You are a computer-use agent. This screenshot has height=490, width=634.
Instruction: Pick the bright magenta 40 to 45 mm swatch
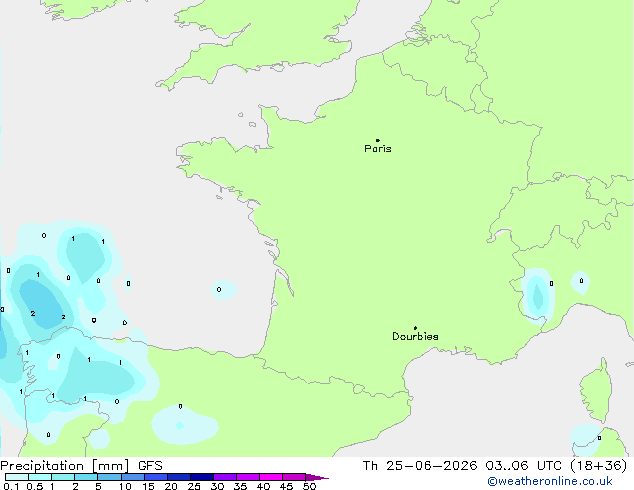click(x=271, y=477)
